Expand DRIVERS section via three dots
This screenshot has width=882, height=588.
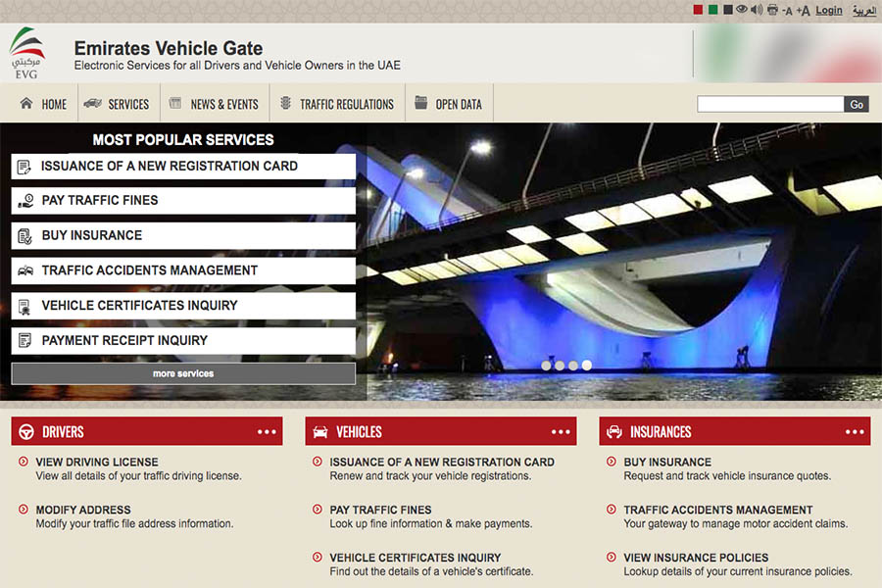(x=267, y=431)
